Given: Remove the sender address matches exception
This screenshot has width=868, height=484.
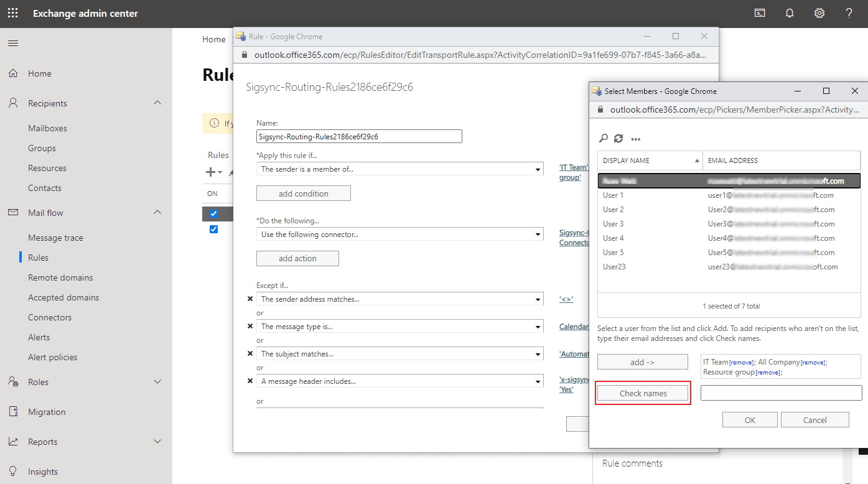Looking at the screenshot, I should click(250, 299).
